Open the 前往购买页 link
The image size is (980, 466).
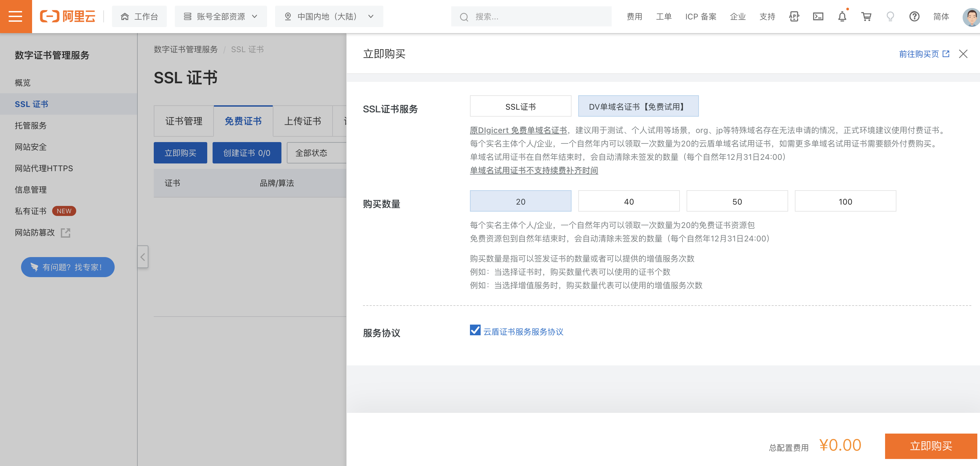[924, 54]
